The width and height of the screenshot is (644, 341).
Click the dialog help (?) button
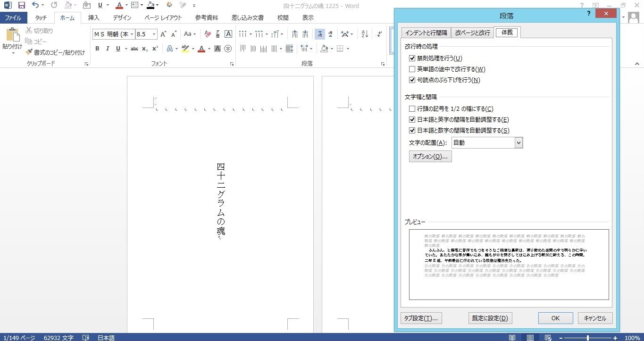click(x=589, y=14)
